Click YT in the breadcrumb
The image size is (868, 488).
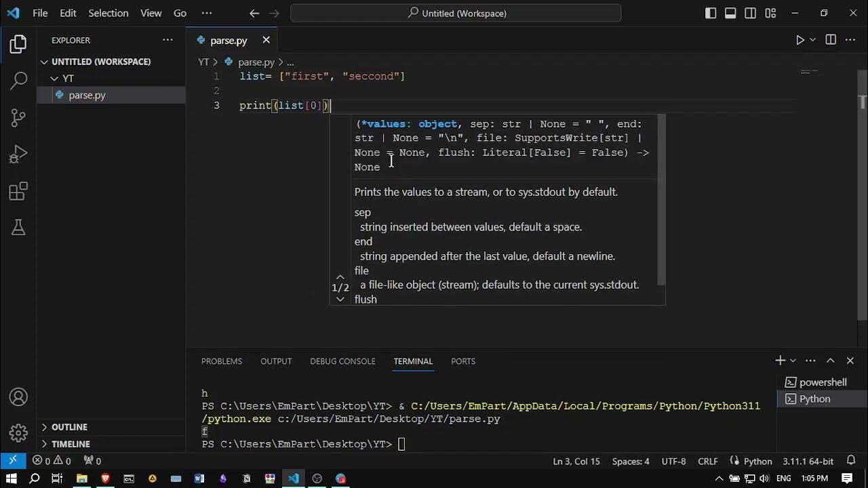pos(203,62)
